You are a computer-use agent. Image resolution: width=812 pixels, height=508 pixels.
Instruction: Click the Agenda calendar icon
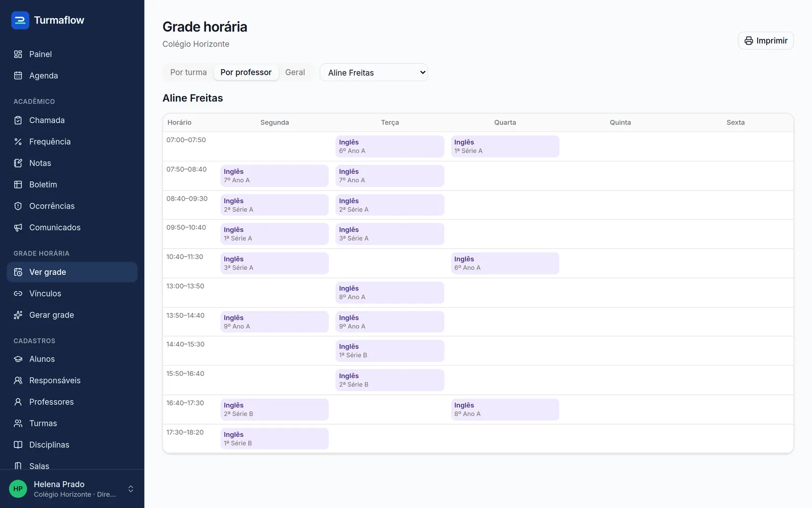(x=18, y=76)
